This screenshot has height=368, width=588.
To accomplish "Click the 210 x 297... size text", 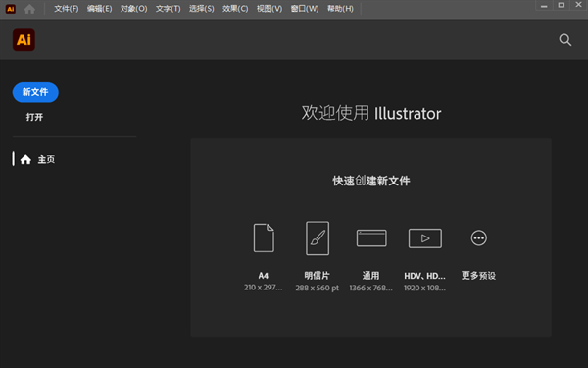I will click(263, 288).
